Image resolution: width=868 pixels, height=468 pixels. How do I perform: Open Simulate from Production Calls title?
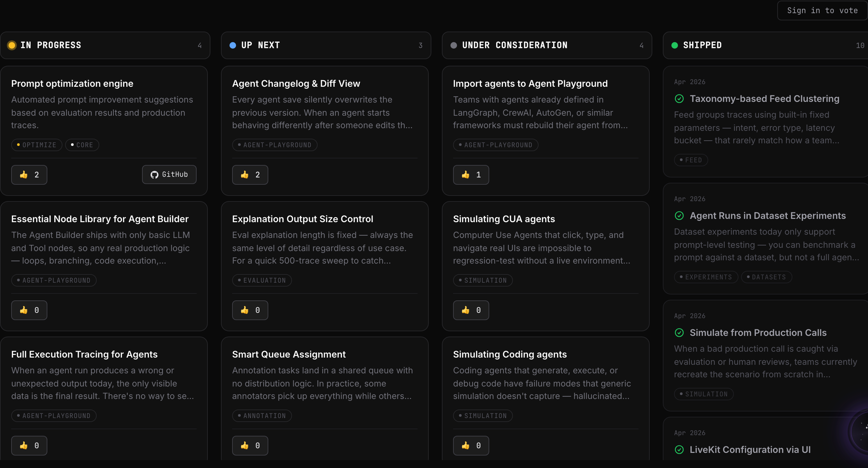tap(758, 333)
